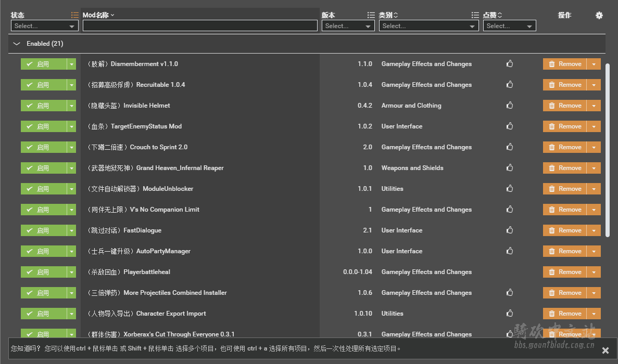Viewport: 618px width, 364px height.
Task: Click thumbs-up for Recruitable 1.0.4
Action: coord(510,85)
